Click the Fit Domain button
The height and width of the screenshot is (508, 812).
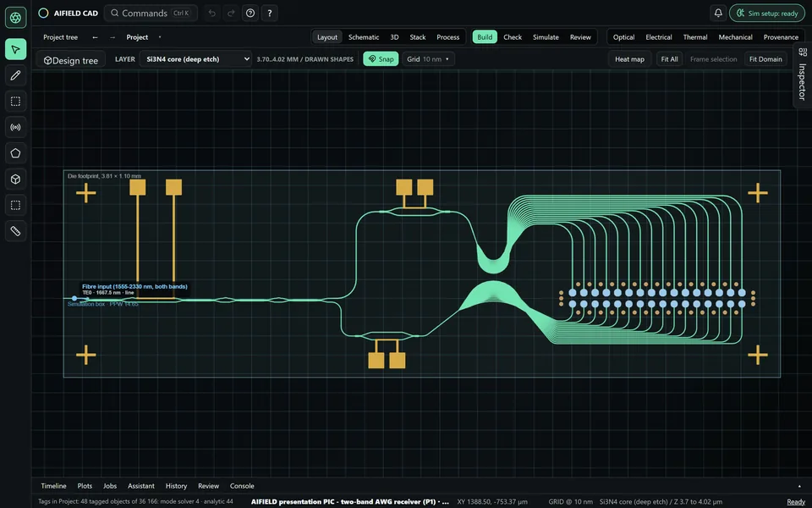766,59
